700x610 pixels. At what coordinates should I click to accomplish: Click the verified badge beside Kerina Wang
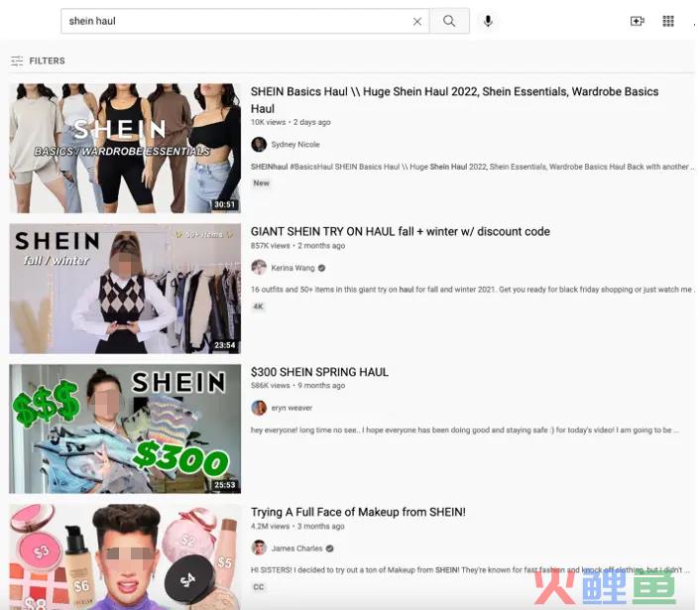point(322,268)
